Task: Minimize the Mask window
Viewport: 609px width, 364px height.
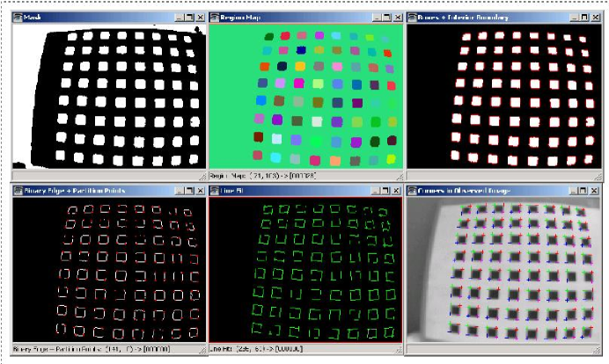Action: [179, 18]
